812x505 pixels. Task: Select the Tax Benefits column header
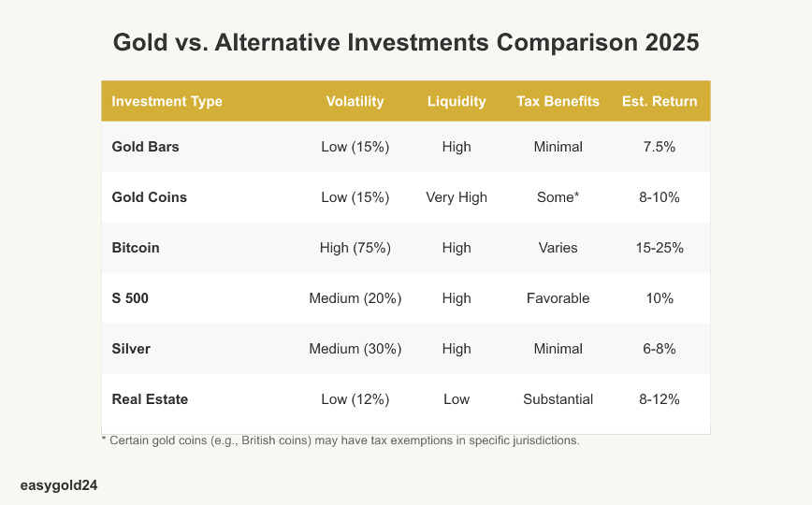(558, 101)
